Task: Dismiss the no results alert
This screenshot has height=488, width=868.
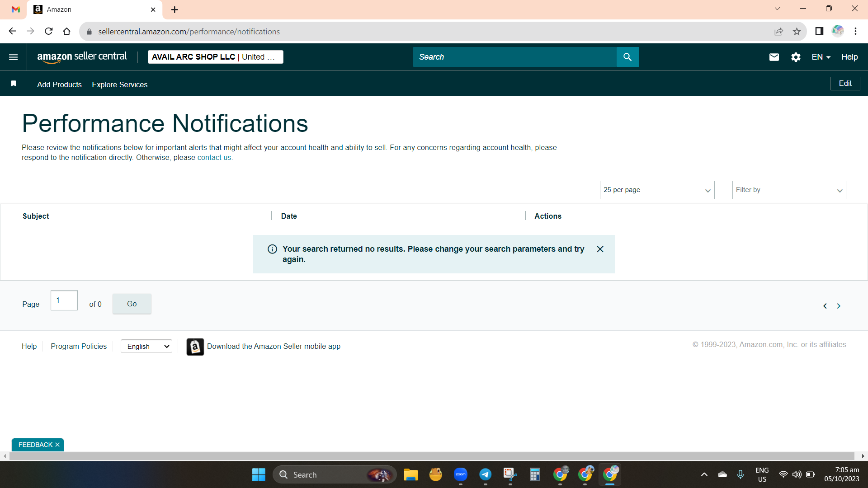Action: coord(600,249)
